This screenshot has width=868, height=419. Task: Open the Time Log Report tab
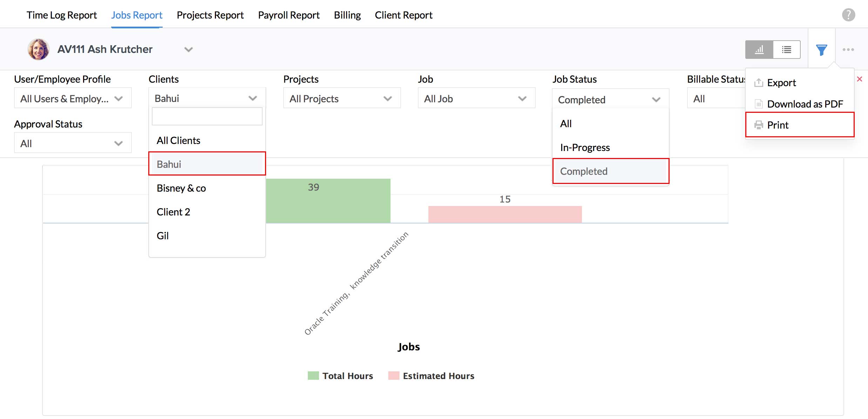tap(62, 15)
